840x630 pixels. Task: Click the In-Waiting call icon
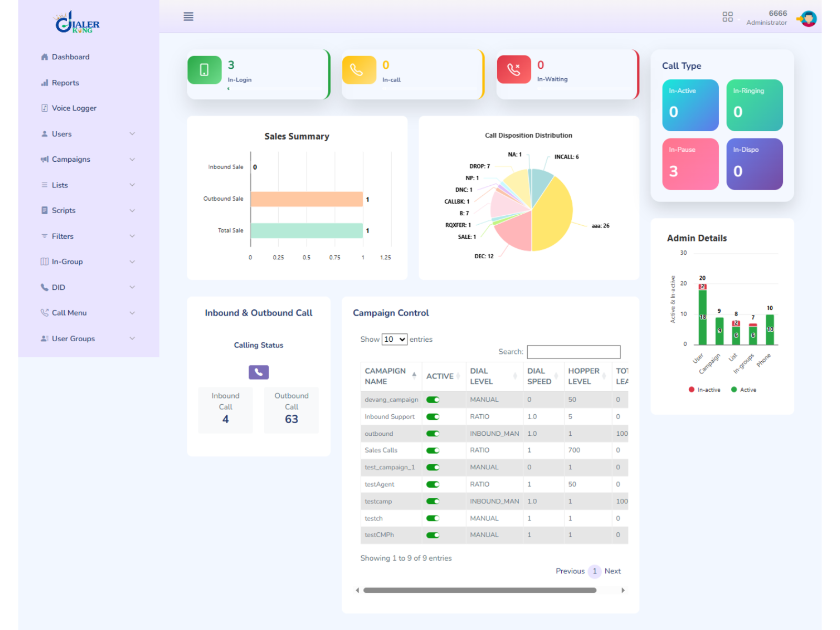pos(513,69)
